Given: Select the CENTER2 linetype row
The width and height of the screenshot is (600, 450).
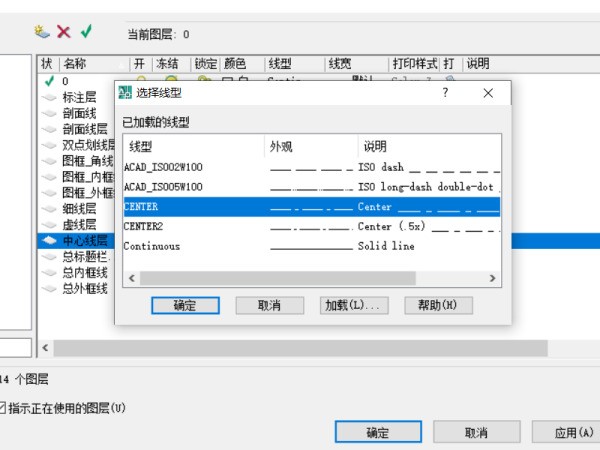Looking at the screenshot, I should click(x=311, y=227).
